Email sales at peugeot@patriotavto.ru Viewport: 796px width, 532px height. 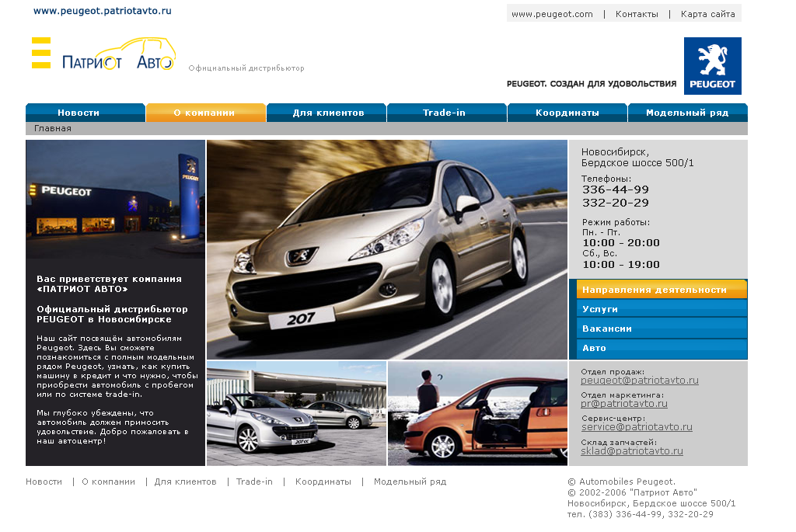click(x=640, y=381)
